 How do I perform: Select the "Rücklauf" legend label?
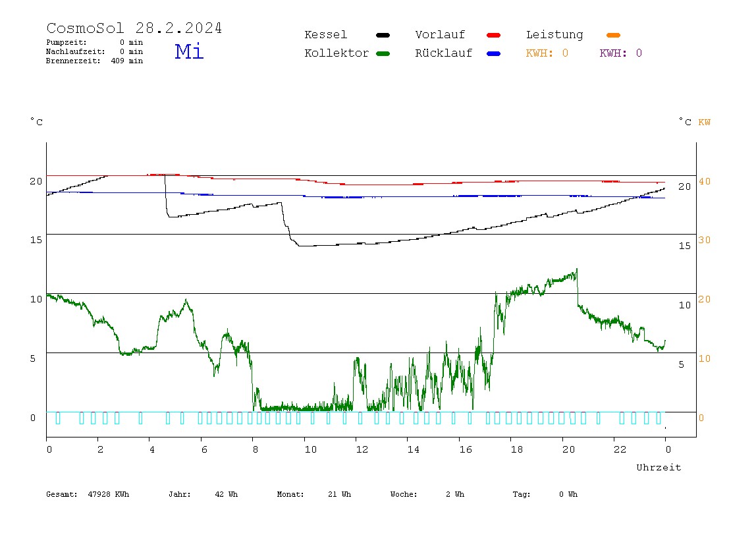[x=444, y=53]
